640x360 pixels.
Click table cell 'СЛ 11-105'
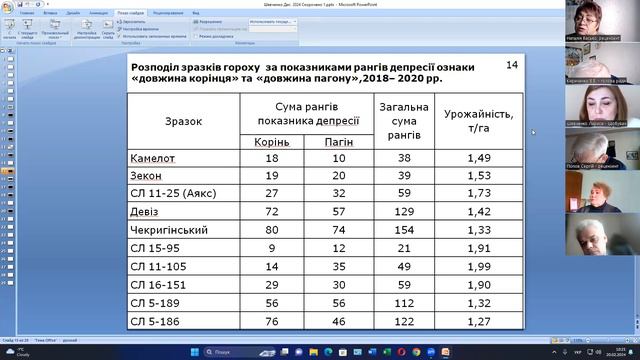click(184, 267)
